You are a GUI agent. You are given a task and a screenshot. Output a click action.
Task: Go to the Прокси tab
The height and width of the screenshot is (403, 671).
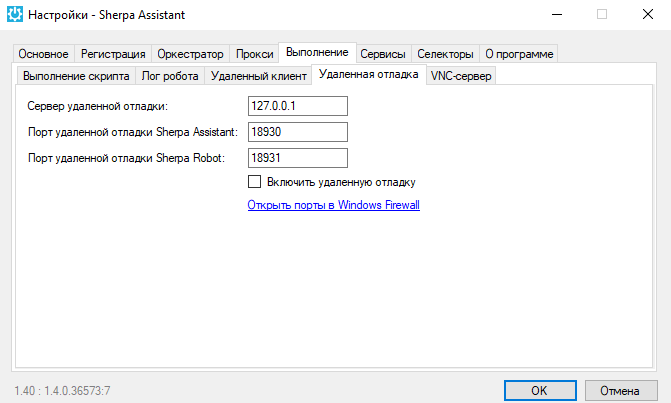[255, 54]
